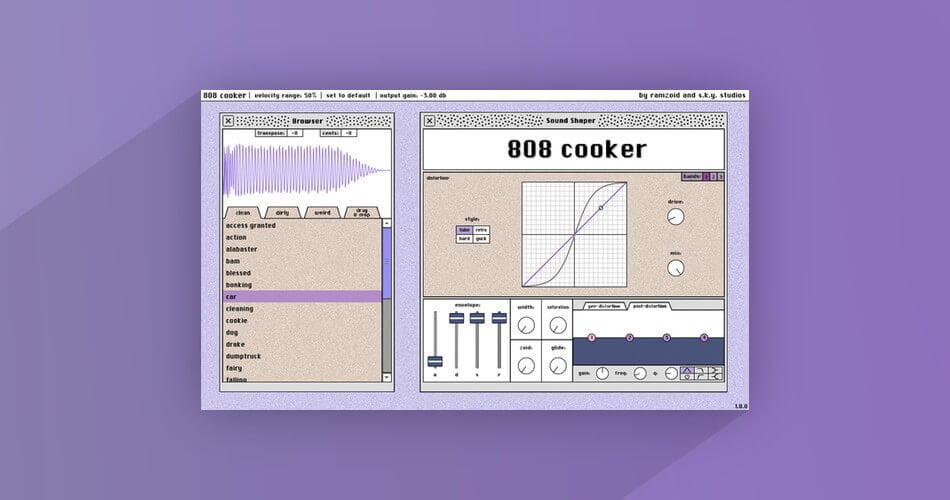Click the width knob
This screenshot has width=950, height=500.
(526, 325)
